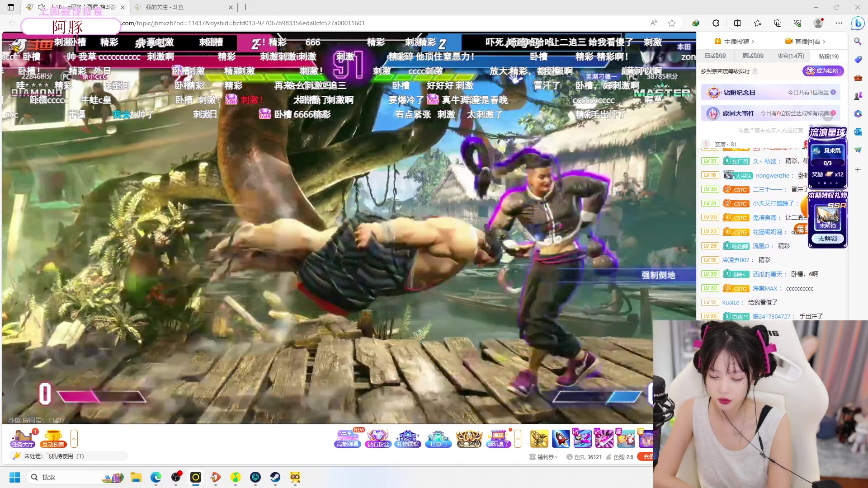This screenshot has height=488, width=868.
Task: Open the Bing Copilot sidebar button
Action: point(858,23)
